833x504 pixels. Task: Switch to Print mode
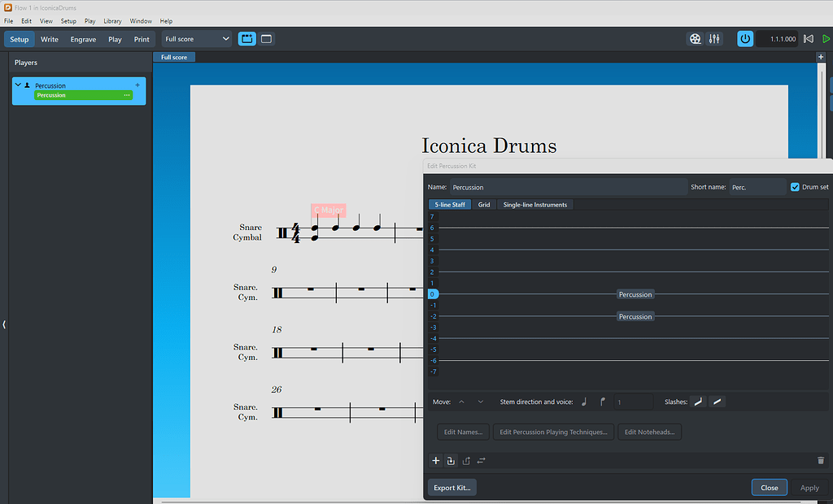pyautogui.click(x=142, y=39)
